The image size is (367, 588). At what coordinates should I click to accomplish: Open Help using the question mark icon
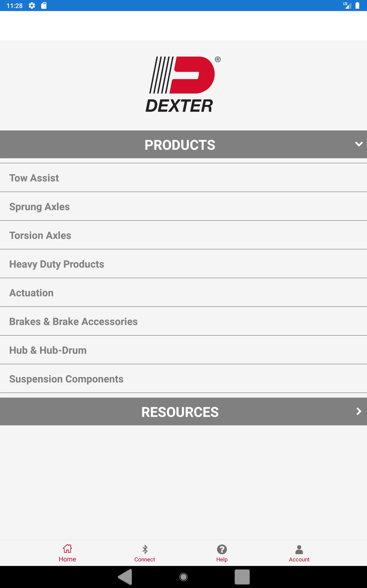tap(222, 549)
